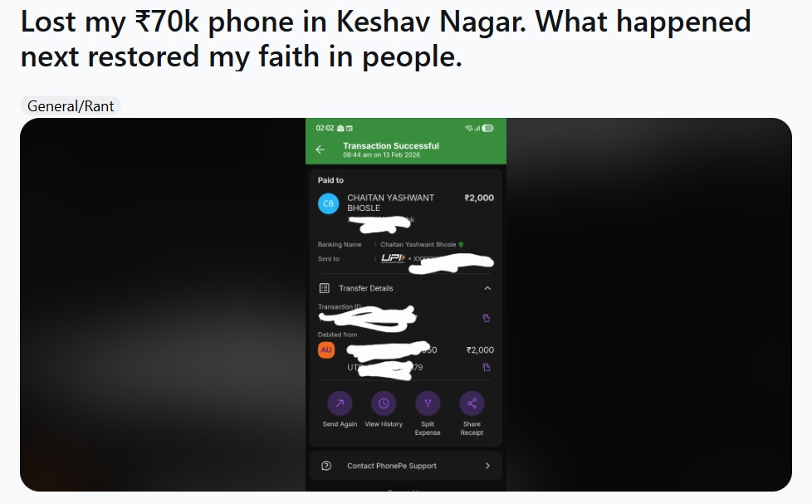Tap the back arrow in green header
812x504 pixels.
320,149
